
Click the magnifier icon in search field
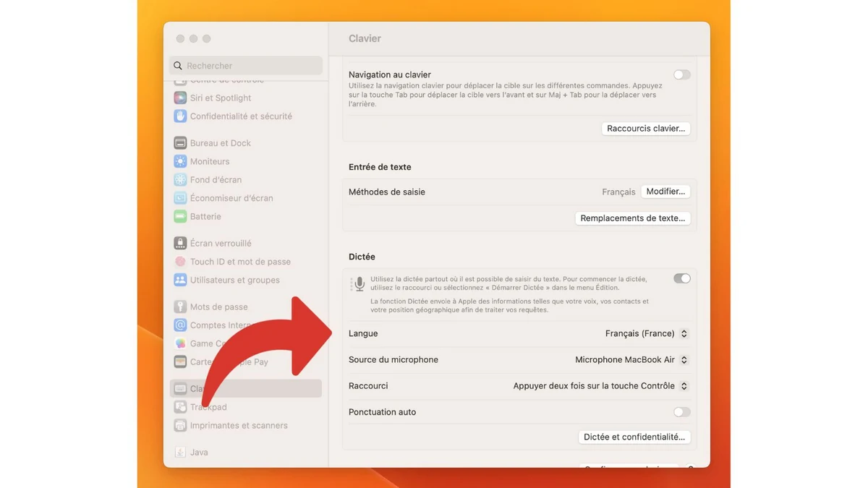178,66
